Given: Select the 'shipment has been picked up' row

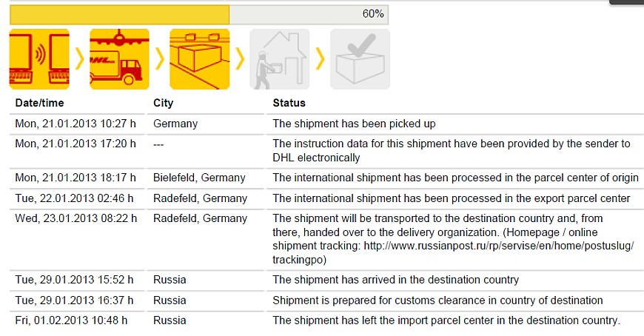Looking at the screenshot, I should (326, 124).
